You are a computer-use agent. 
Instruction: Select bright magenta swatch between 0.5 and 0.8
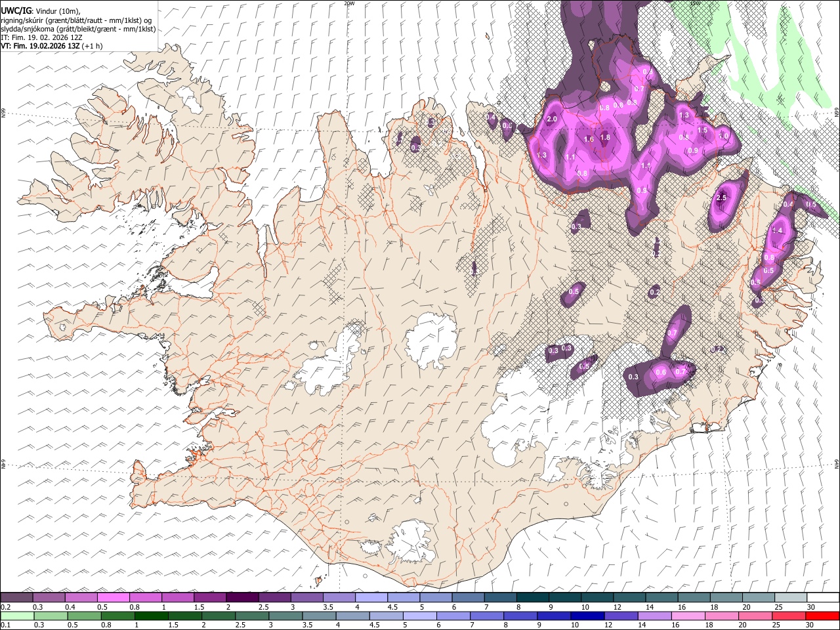[114, 597]
